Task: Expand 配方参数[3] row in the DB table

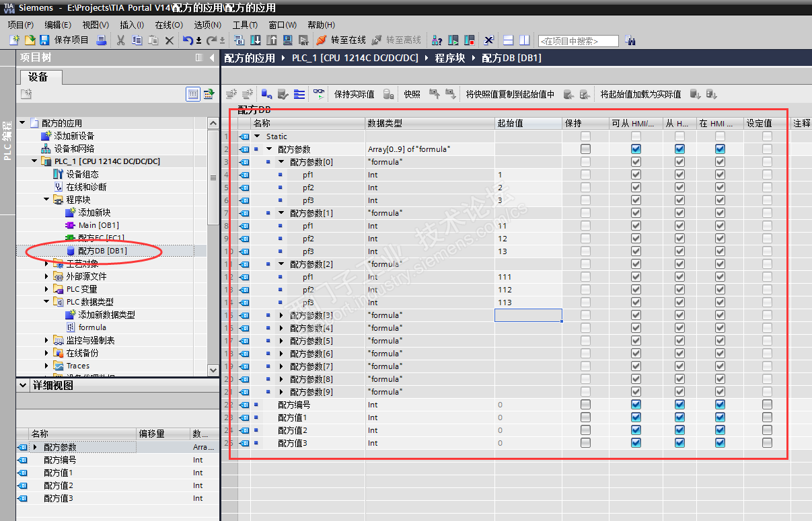Action: 281,315
